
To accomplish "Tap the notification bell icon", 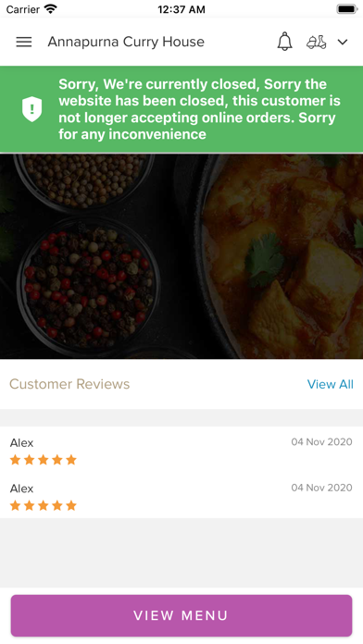I will [284, 42].
